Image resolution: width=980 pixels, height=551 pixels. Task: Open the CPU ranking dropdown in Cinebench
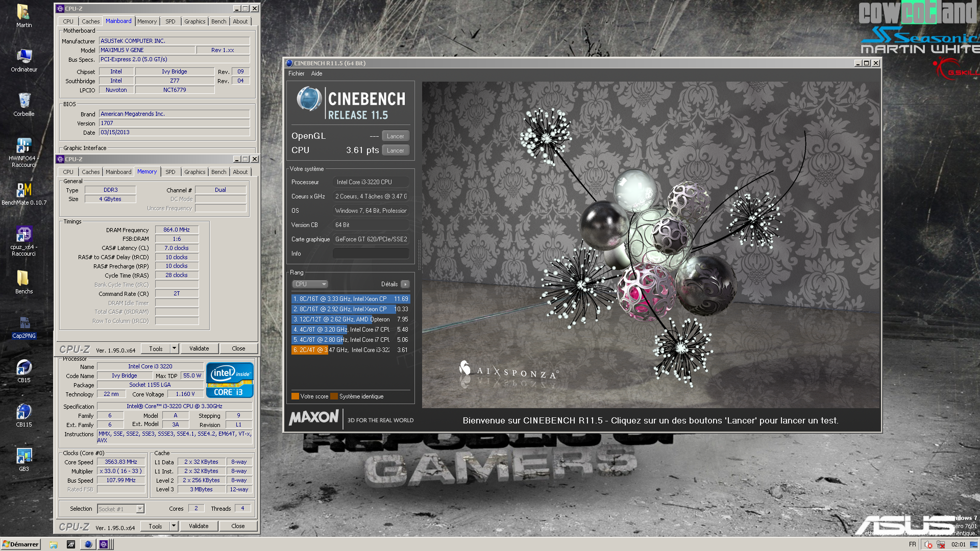pyautogui.click(x=310, y=284)
